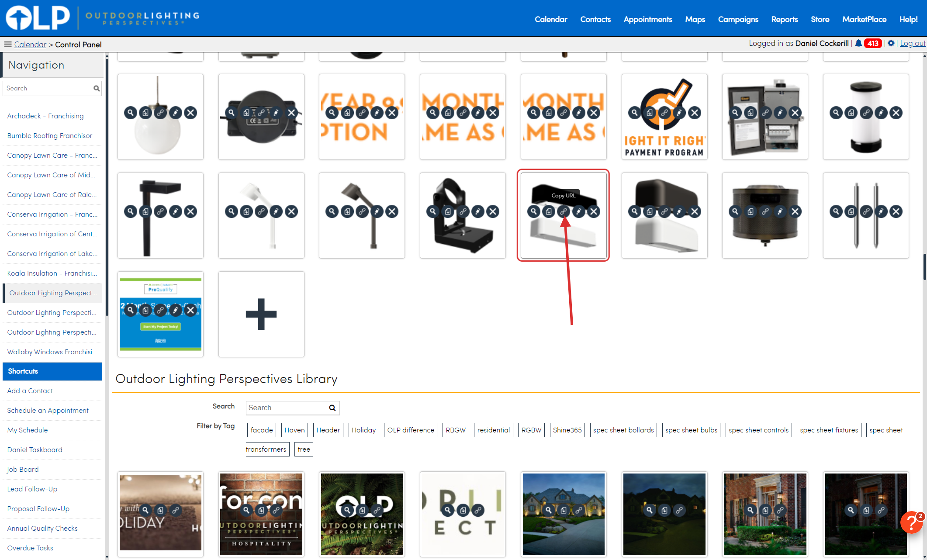927x560 pixels.
Task: Open the Contacts menu
Action: pyautogui.click(x=595, y=19)
